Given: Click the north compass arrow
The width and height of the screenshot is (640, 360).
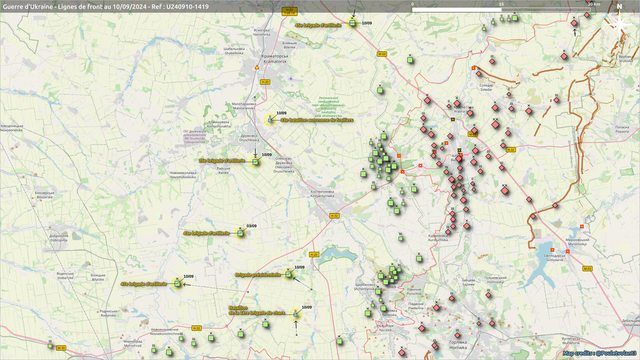Looking at the screenshot, I should [620, 20].
